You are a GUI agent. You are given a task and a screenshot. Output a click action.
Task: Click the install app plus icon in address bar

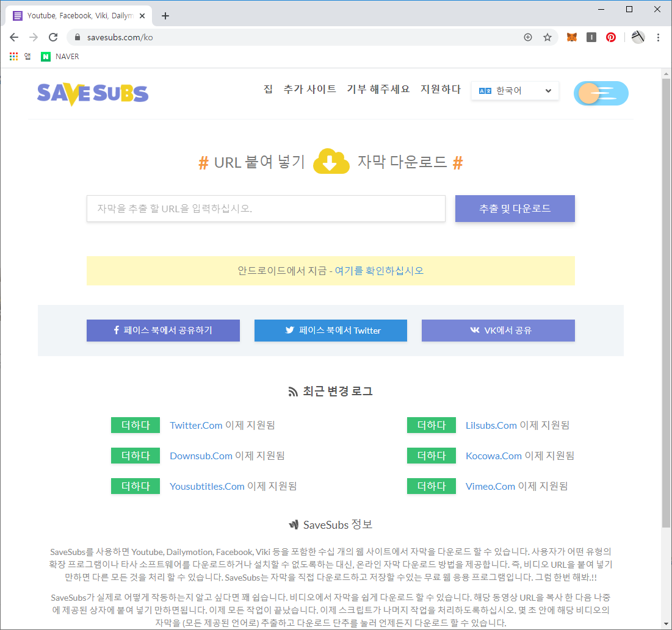[x=528, y=37]
